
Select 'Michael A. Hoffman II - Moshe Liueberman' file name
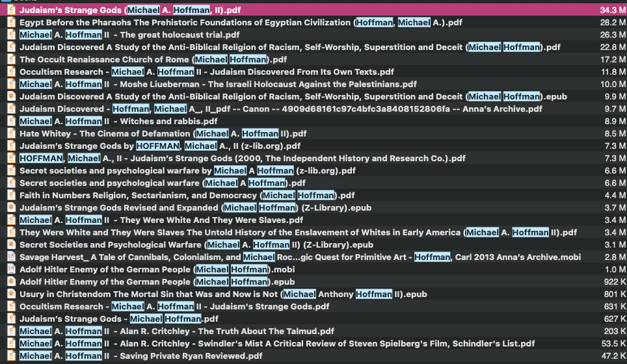[218, 84]
